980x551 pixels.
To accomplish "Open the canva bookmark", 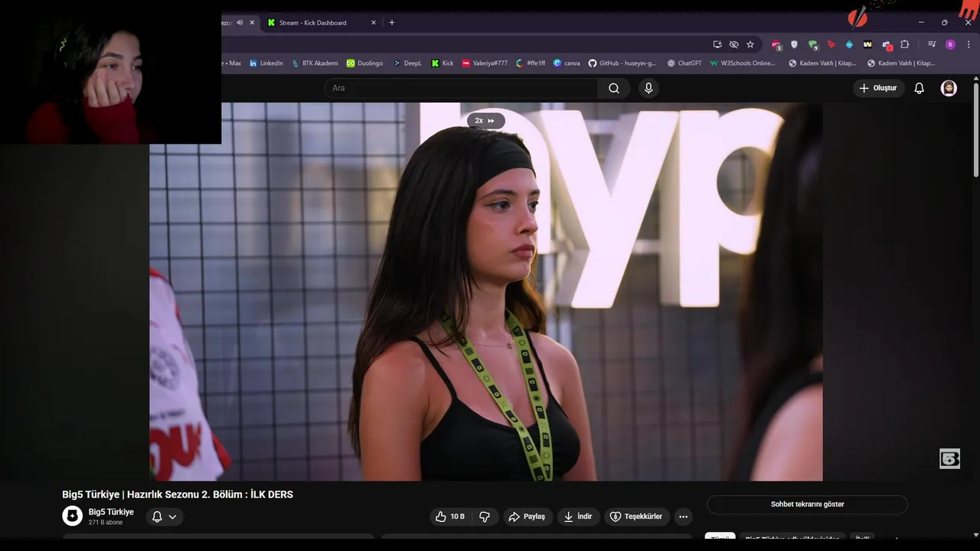I will tap(567, 64).
